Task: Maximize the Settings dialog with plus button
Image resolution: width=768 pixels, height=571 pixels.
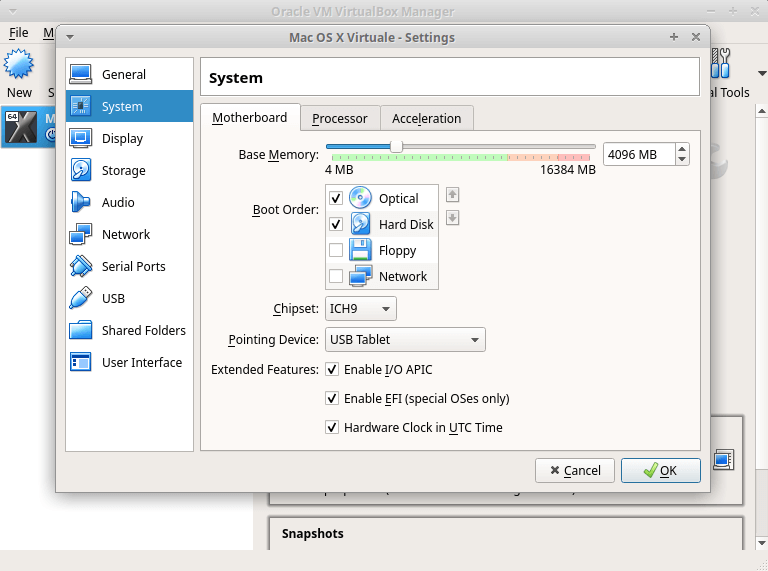Action: pyautogui.click(x=674, y=37)
